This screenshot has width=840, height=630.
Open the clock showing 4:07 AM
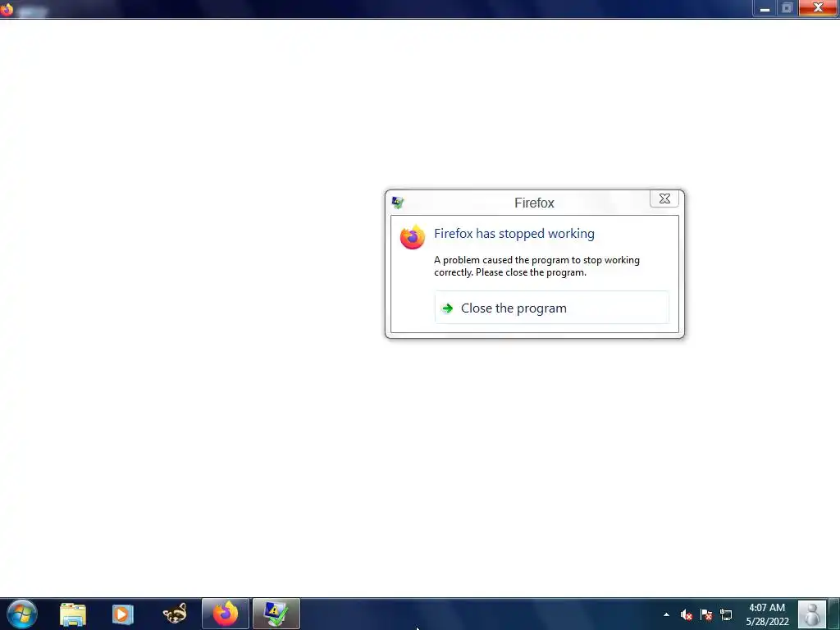767,614
